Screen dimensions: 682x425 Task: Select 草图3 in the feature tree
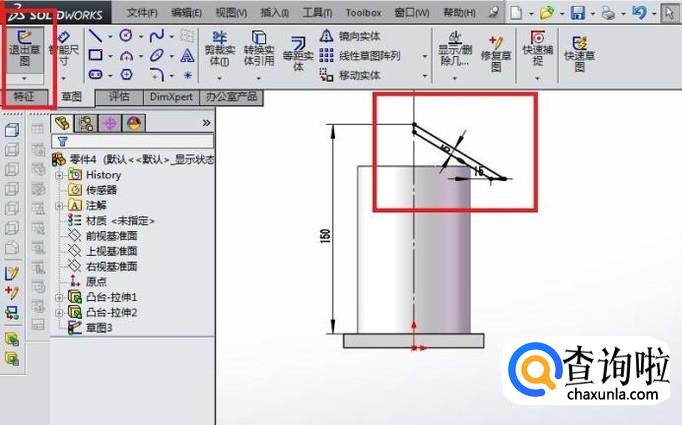[x=99, y=328]
